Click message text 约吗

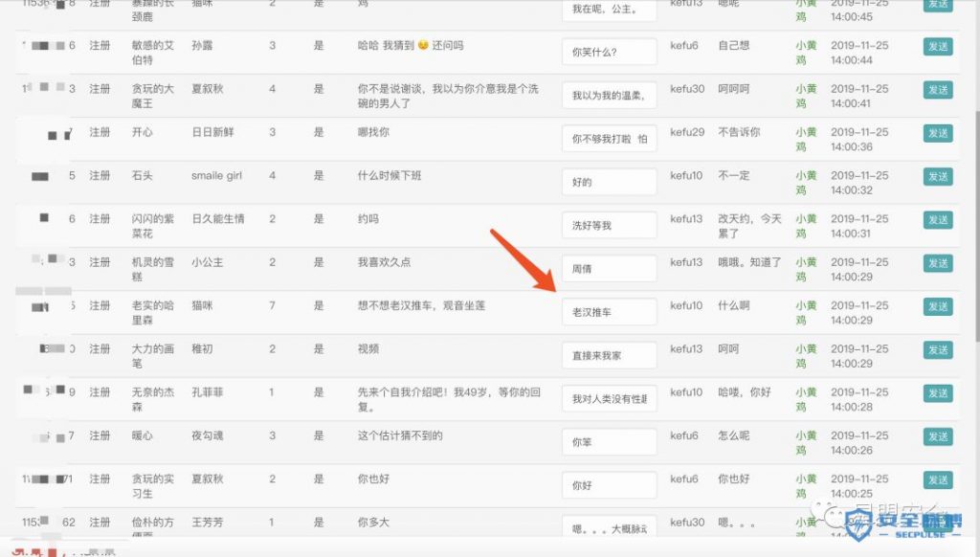(x=368, y=219)
